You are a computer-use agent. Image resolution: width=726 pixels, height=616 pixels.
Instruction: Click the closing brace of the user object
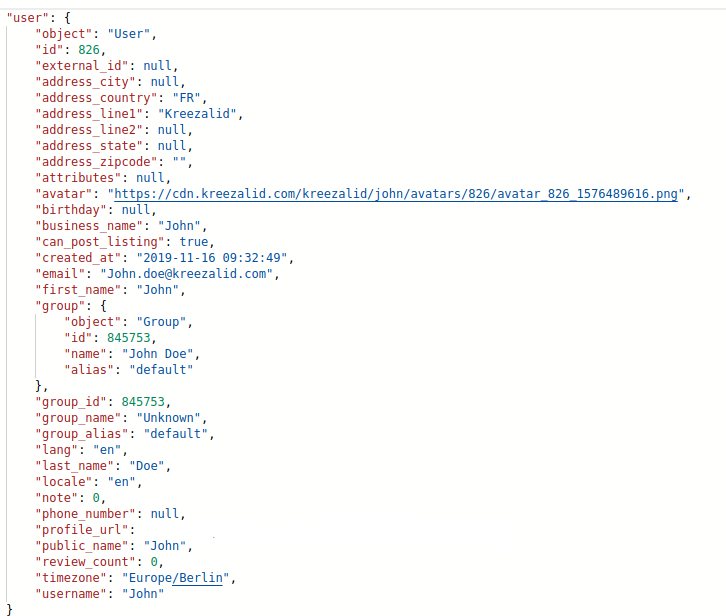(10, 610)
